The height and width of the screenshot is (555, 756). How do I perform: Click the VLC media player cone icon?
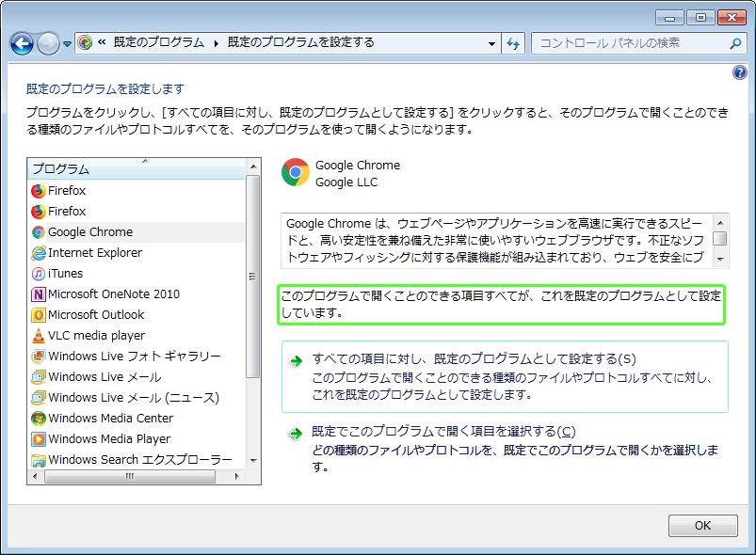[x=38, y=336]
